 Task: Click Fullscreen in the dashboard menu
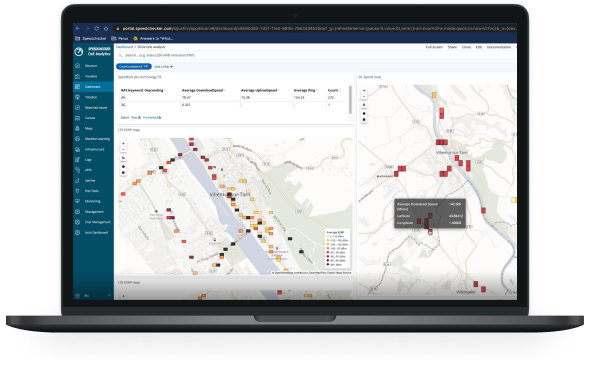tap(434, 47)
